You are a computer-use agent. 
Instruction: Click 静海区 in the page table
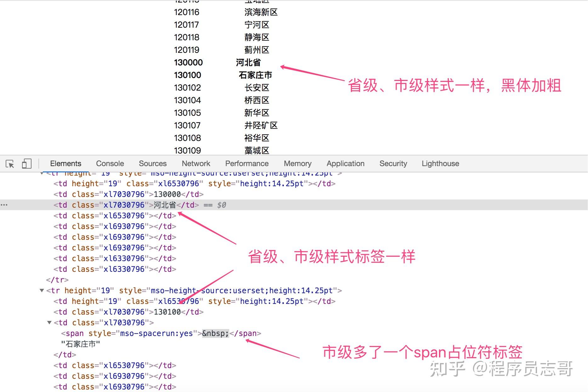257,37
